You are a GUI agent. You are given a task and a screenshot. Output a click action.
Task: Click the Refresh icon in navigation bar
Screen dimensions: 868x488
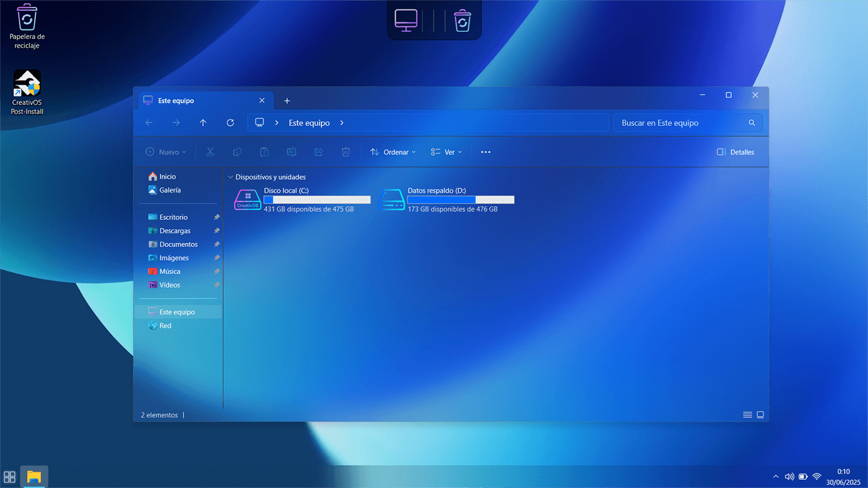230,123
